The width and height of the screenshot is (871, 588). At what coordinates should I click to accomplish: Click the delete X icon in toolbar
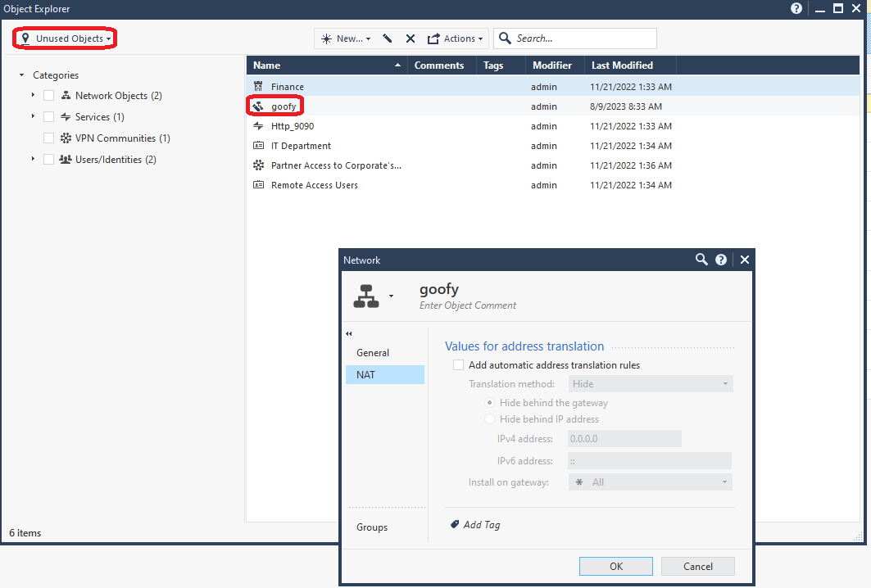tap(411, 38)
